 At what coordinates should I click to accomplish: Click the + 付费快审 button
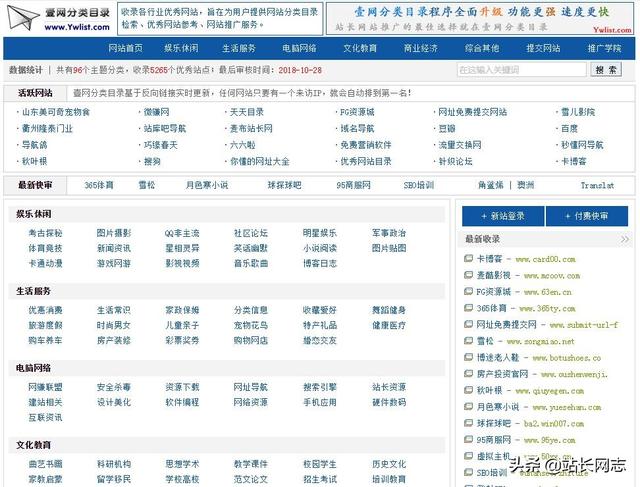click(587, 216)
